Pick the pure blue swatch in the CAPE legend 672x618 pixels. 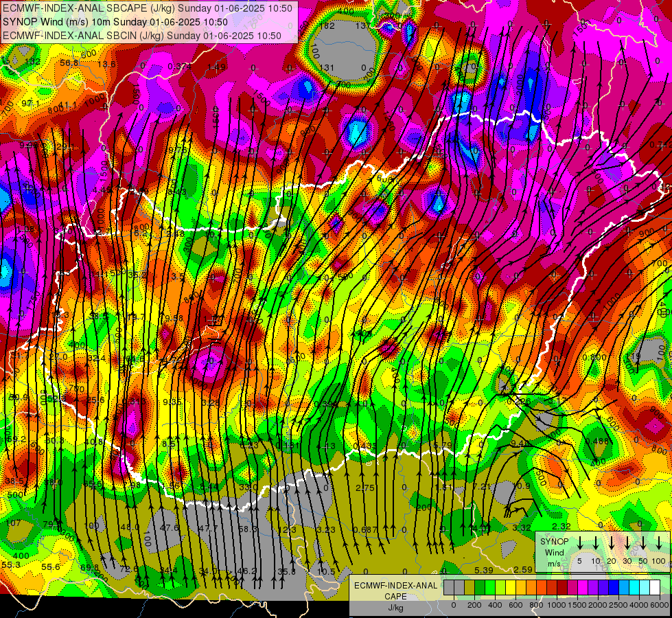pyautogui.click(x=614, y=587)
